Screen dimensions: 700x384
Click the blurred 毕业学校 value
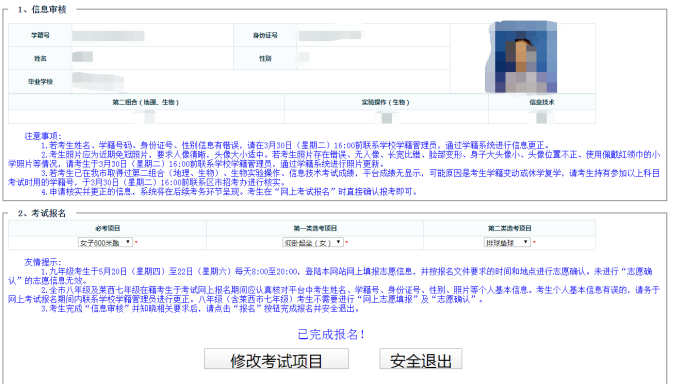[98, 81]
